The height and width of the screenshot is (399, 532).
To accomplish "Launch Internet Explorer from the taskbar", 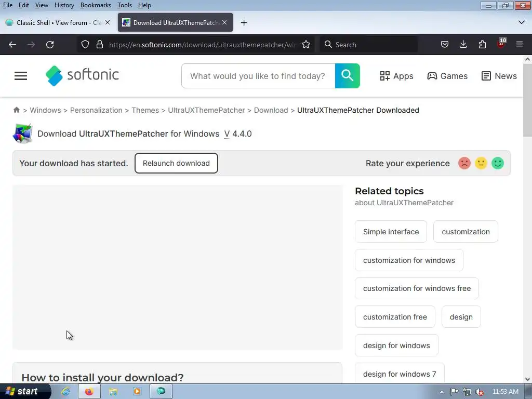I will click(x=65, y=392).
